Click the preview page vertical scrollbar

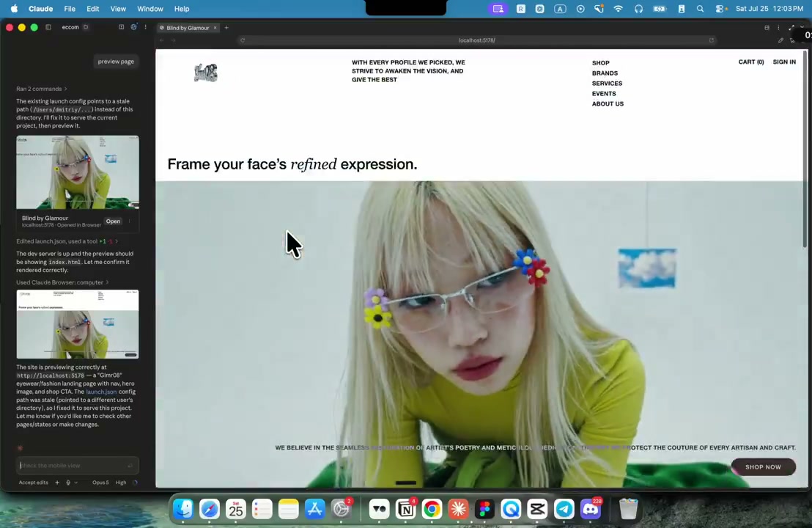click(805, 150)
